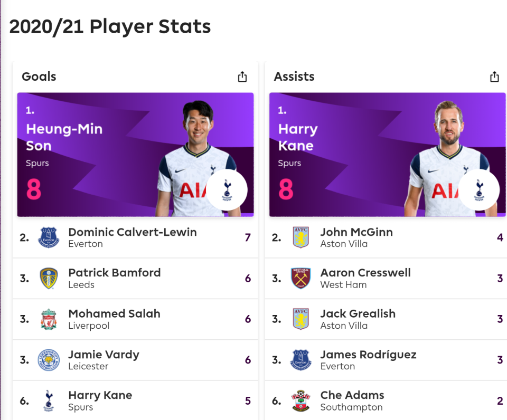507x420 pixels.
Task: Open Dominic Calvert-Lewin player link
Action: click(132, 232)
